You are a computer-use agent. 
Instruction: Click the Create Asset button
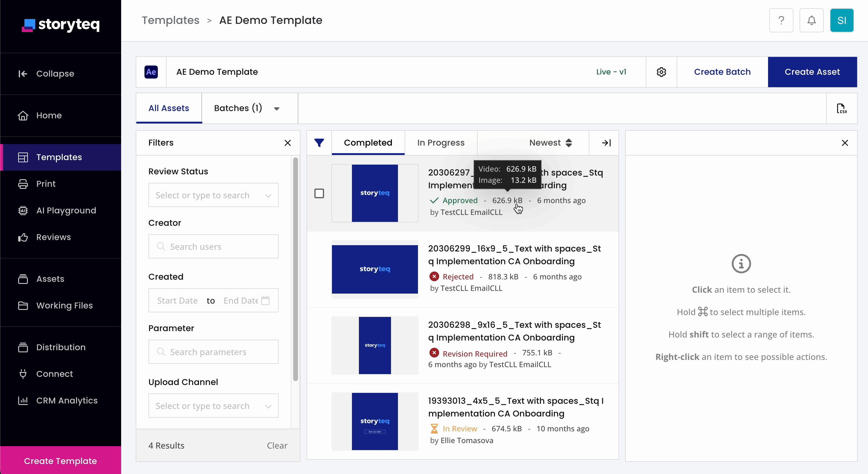click(x=812, y=72)
